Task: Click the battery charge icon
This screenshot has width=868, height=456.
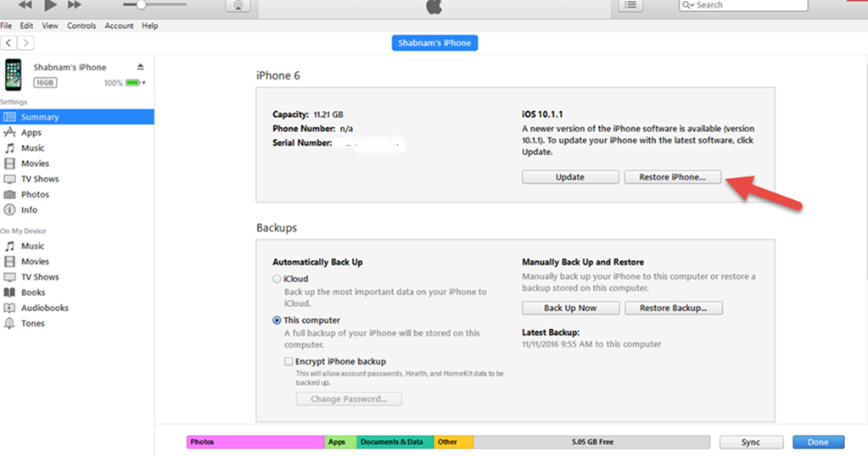Action: point(133,82)
